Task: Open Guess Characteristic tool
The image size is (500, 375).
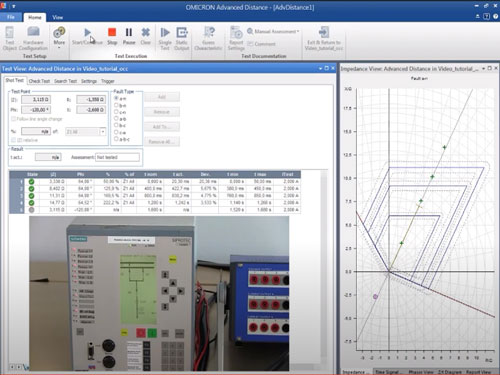Action: tap(209, 32)
